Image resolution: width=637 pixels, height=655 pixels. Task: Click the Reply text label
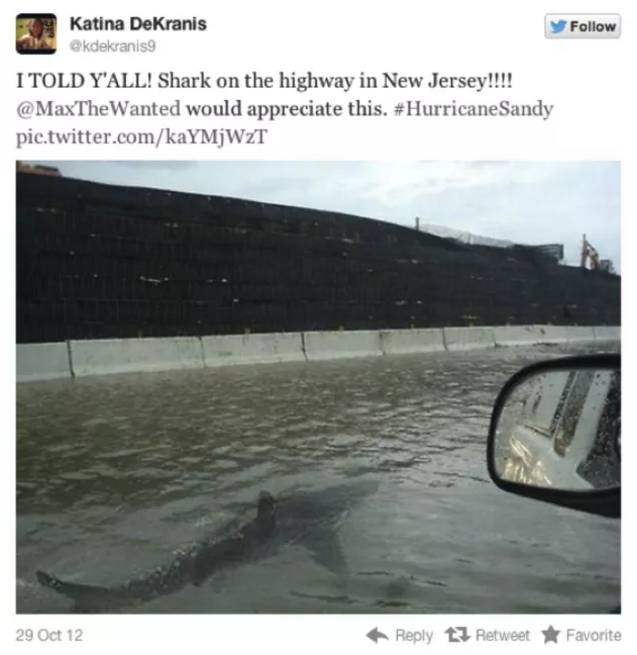click(x=414, y=636)
